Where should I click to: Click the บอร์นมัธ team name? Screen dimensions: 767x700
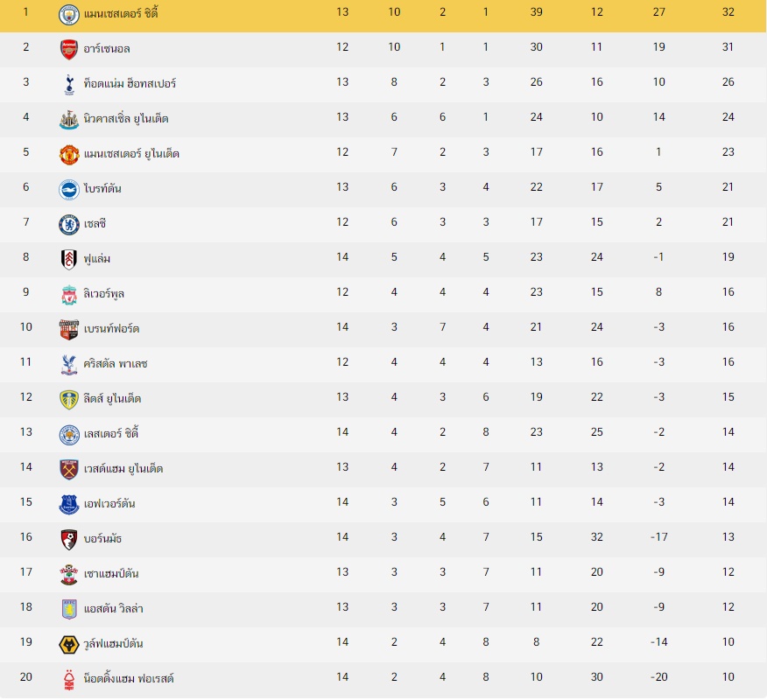coord(102,539)
